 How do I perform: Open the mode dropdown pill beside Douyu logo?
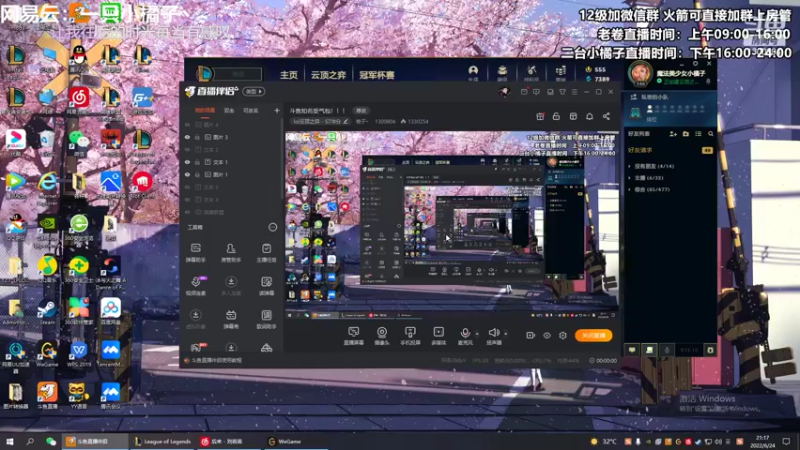[x=254, y=92]
